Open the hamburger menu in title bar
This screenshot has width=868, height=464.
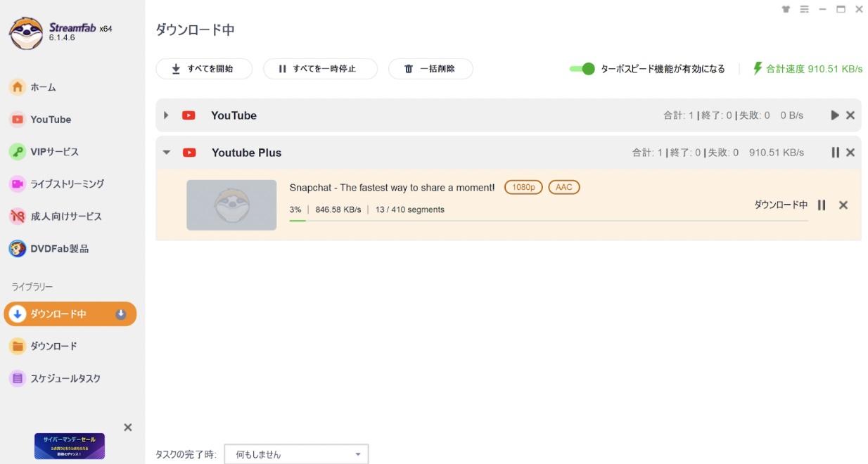[x=804, y=9]
